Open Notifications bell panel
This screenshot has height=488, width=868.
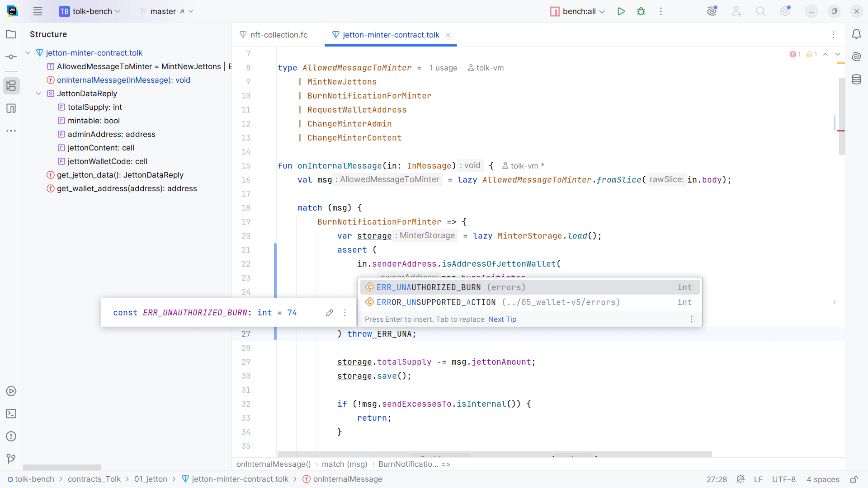pyautogui.click(x=856, y=34)
